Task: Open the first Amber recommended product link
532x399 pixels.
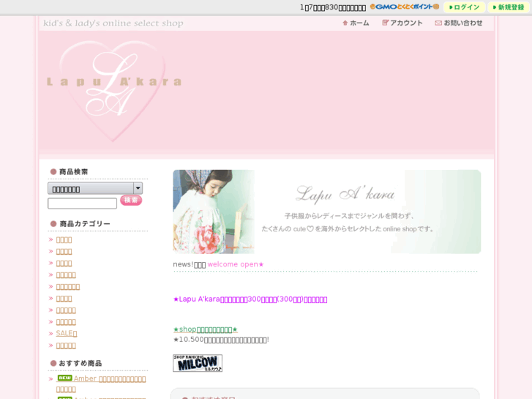Action: (101, 384)
